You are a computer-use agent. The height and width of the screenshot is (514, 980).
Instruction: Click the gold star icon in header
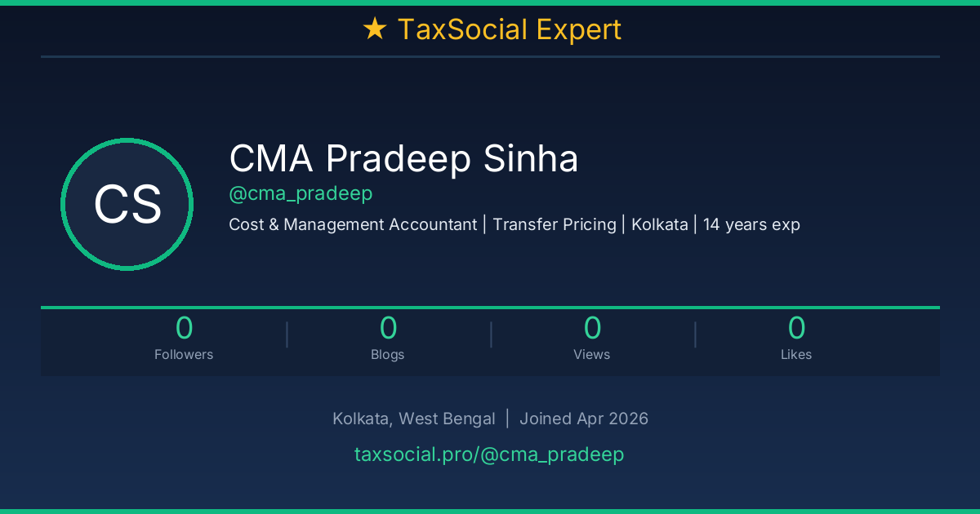coord(374,30)
